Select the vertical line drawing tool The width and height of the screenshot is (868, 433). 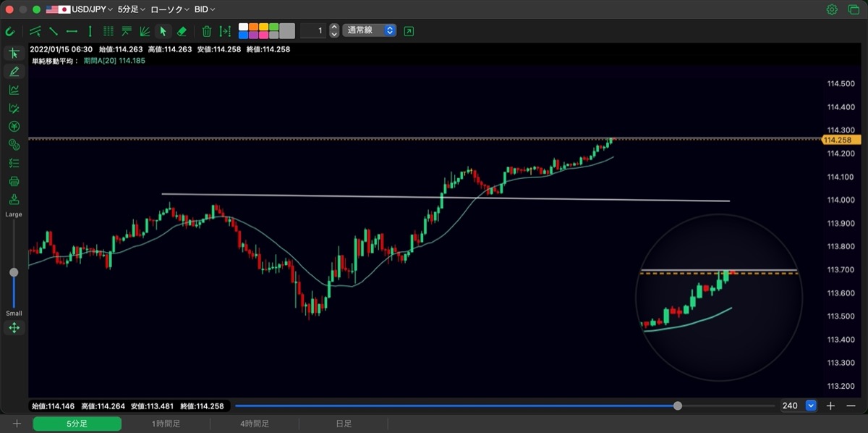(90, 31)
